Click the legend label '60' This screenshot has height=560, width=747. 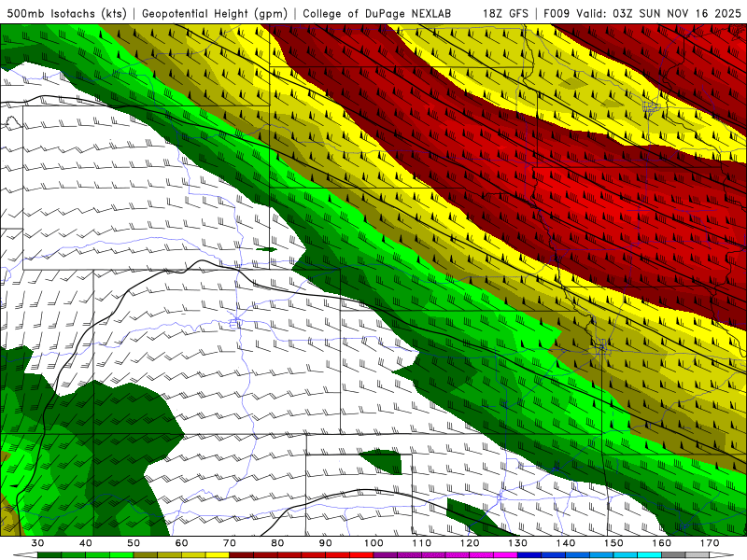181,543
